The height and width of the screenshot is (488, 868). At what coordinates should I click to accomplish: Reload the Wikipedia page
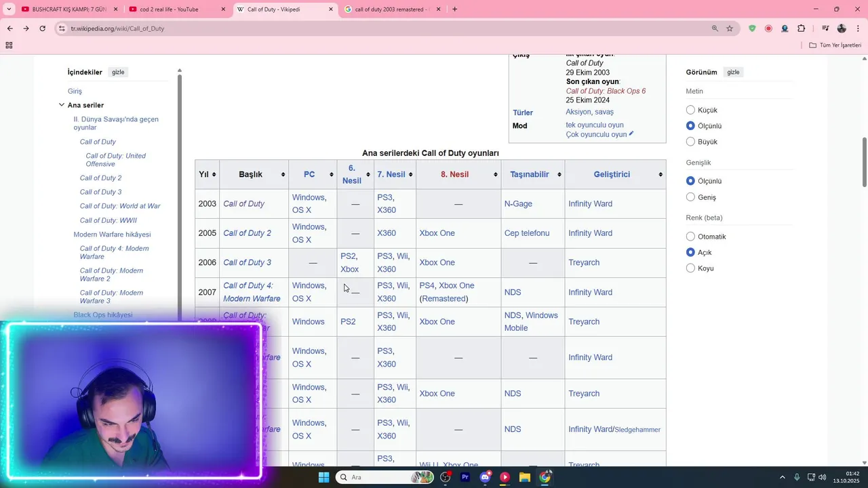tap(42, 28)
